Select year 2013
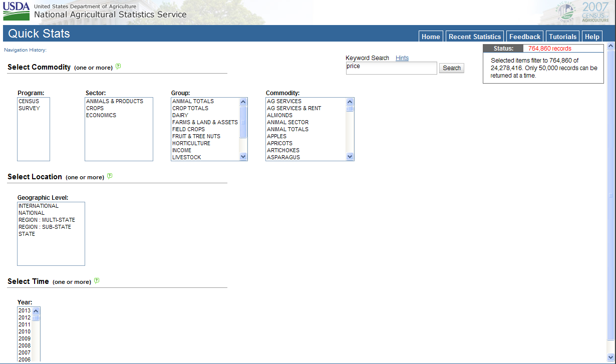616x364 pixels. click(25, 310)
